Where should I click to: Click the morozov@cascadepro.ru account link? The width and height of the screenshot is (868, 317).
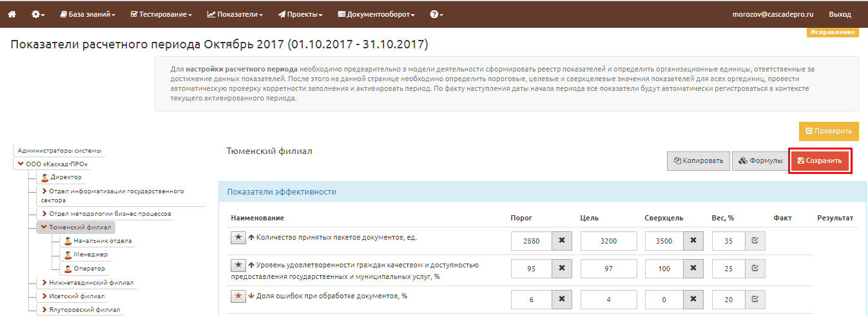773,14
